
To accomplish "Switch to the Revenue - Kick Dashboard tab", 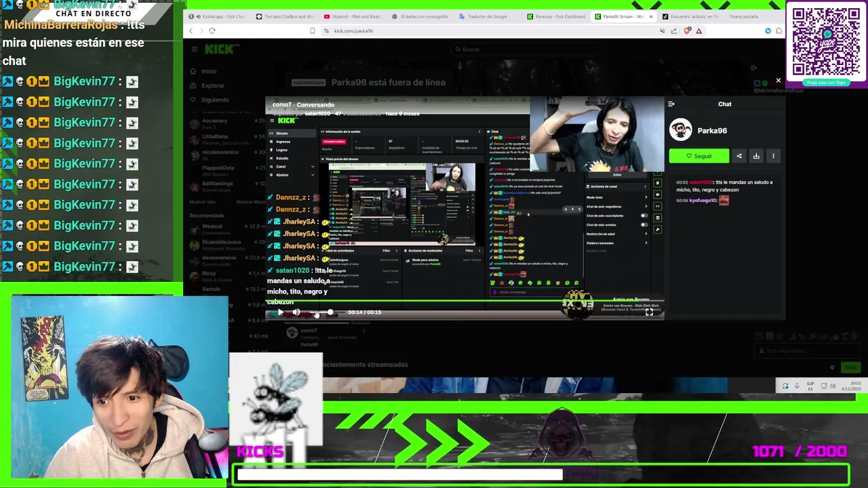I will 556,16.
